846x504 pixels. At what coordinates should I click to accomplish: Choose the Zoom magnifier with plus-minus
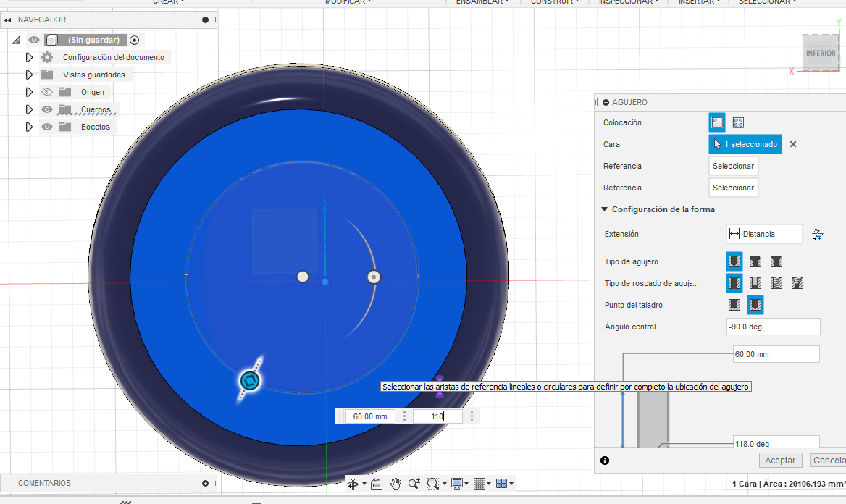[x=414, y=484]
